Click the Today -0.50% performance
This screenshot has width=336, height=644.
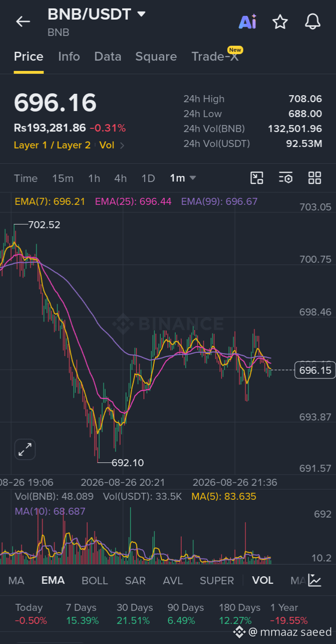(x=31, y=614)
